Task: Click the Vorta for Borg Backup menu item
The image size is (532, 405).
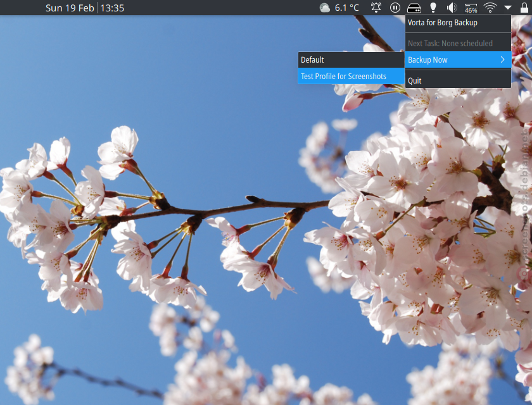Action: point(442,23)
